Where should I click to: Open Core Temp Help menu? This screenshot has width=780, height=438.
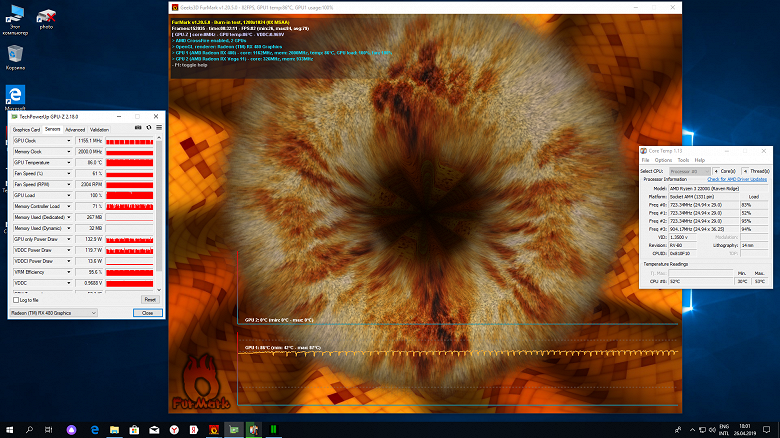pos(700,160)
